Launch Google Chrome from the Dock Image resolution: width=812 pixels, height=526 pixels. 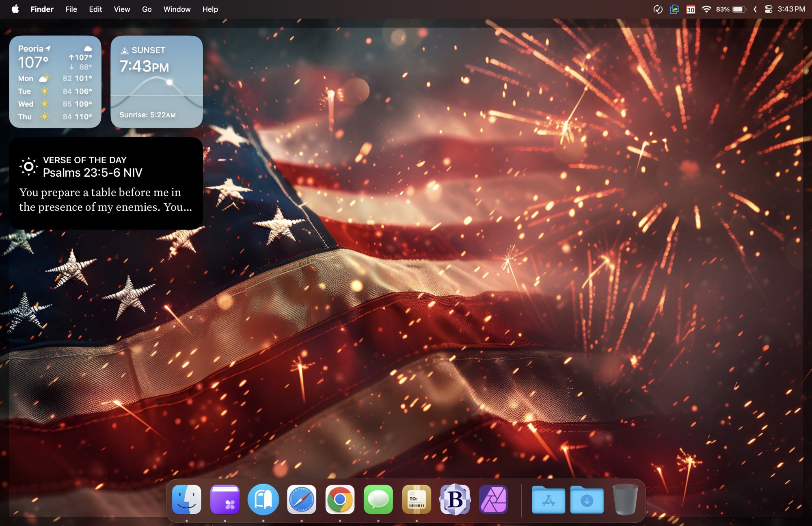click(340, 500)
